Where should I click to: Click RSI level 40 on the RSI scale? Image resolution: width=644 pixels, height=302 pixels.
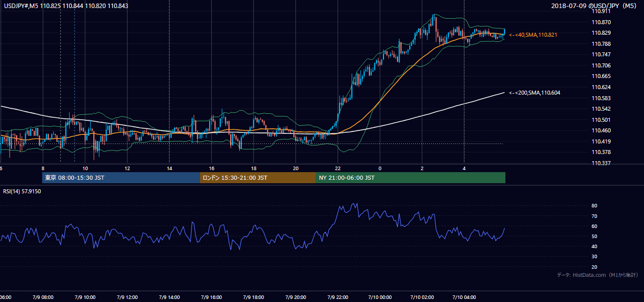(x=595, y=246)
